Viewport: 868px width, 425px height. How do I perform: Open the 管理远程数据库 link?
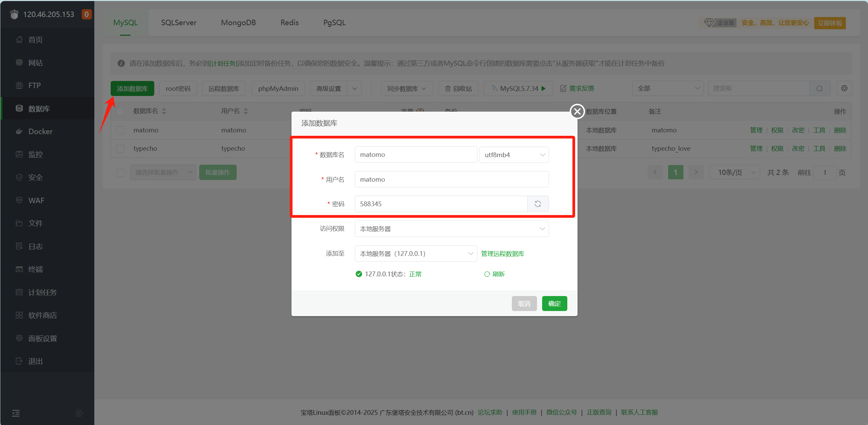[x=503, y=254]
